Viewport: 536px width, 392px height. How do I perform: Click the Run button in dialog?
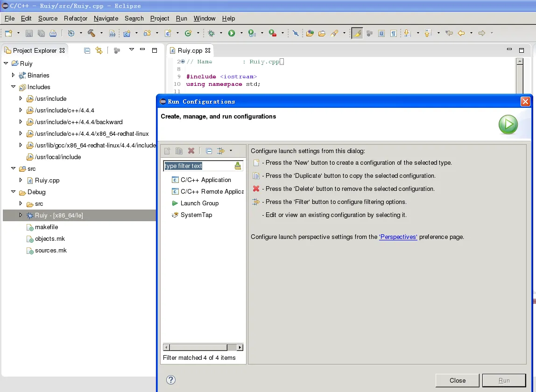tap(504, 380)
